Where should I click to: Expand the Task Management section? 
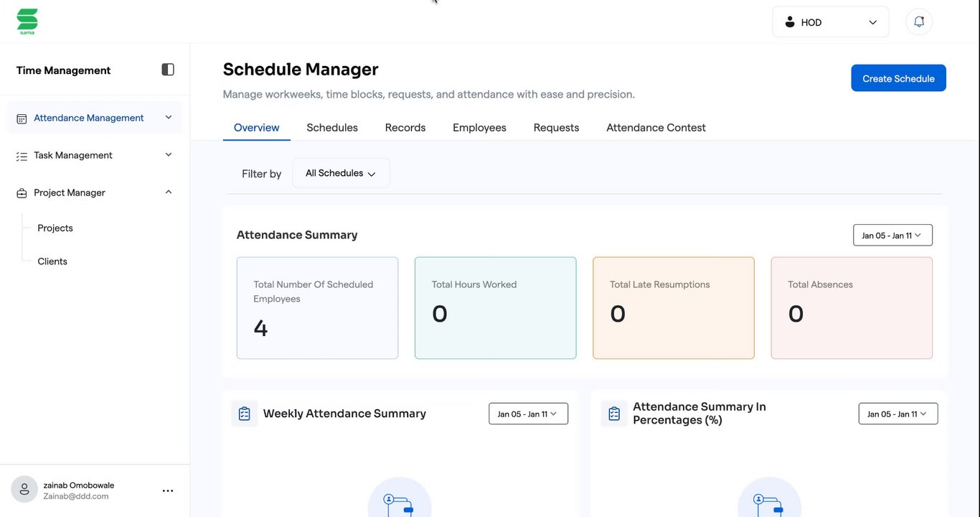[169, 155]
